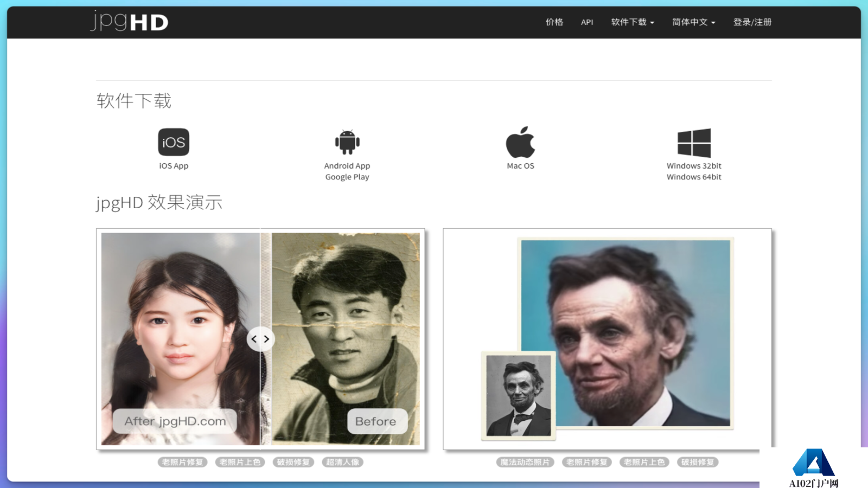Open the Android App link
Screen dimensions: 868x488
coord(347,166)
